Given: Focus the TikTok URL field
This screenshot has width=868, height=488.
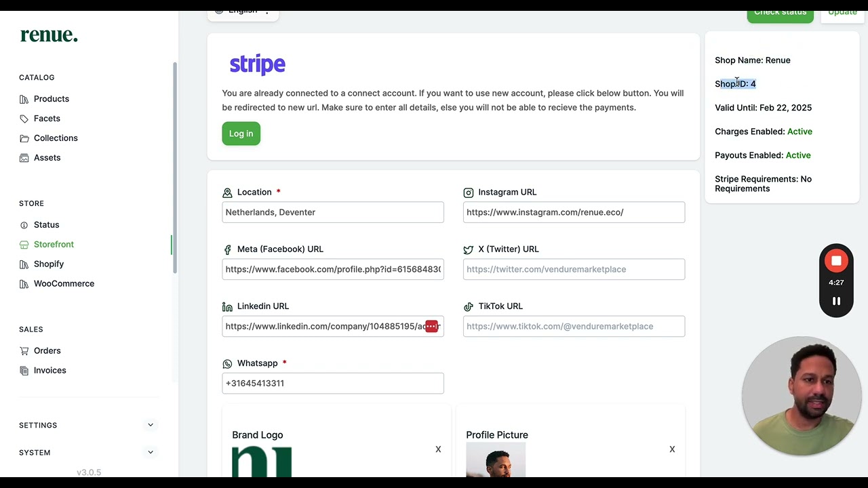Looking at the screenshot, I should tap(574, 326).
